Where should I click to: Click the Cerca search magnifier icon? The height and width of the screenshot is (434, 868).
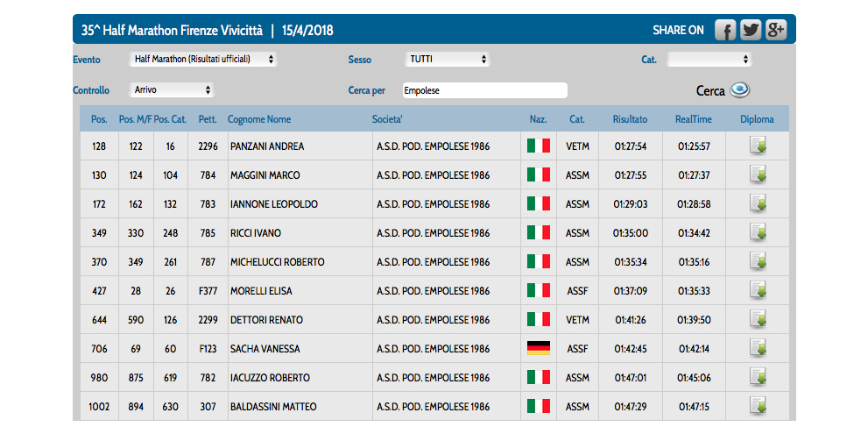coord(739,89)
